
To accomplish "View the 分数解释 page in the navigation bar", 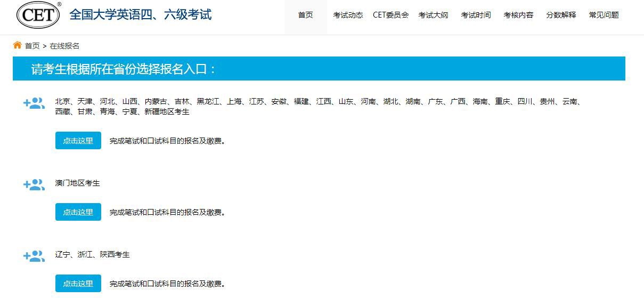I will pos(561,15).
